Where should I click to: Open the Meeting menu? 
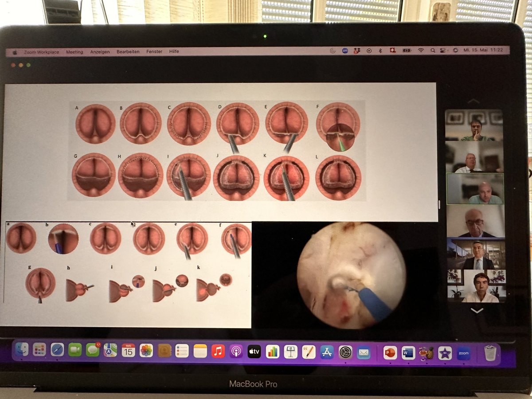[74, 52]
